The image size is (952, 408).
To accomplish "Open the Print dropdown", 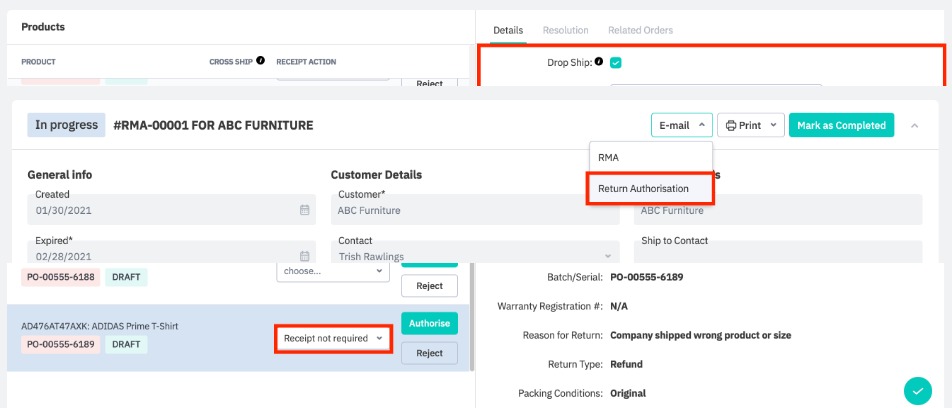I will pos(749,125).
